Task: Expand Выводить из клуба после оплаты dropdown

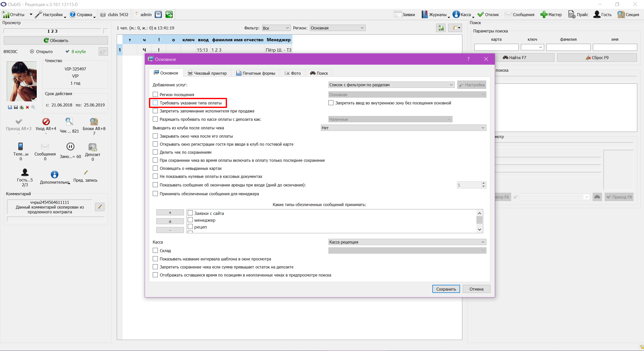Action: click(403, 128)
